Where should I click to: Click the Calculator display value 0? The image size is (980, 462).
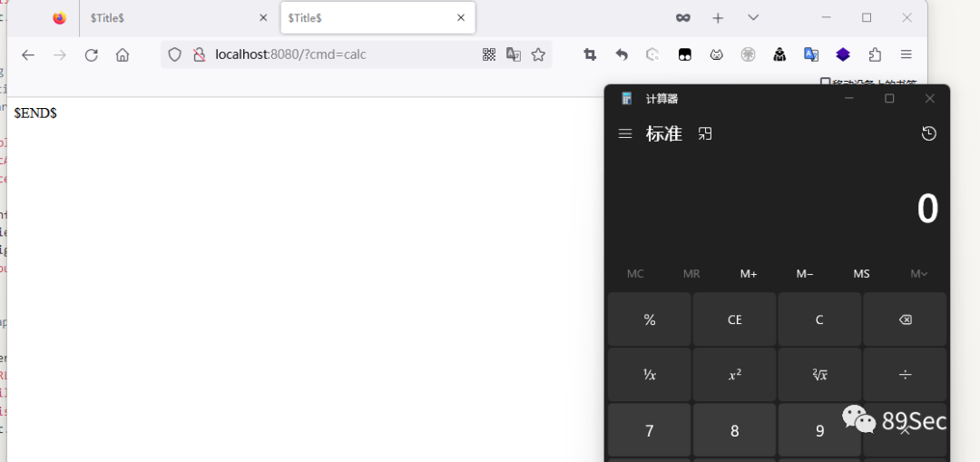[927, 209]
